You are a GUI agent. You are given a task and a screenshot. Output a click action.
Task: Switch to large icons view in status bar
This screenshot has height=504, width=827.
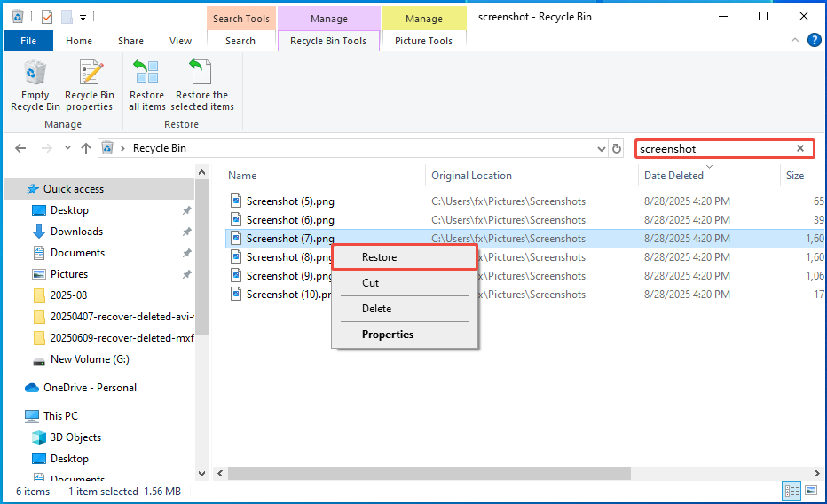pyautogui.click(x=811, y=491)
